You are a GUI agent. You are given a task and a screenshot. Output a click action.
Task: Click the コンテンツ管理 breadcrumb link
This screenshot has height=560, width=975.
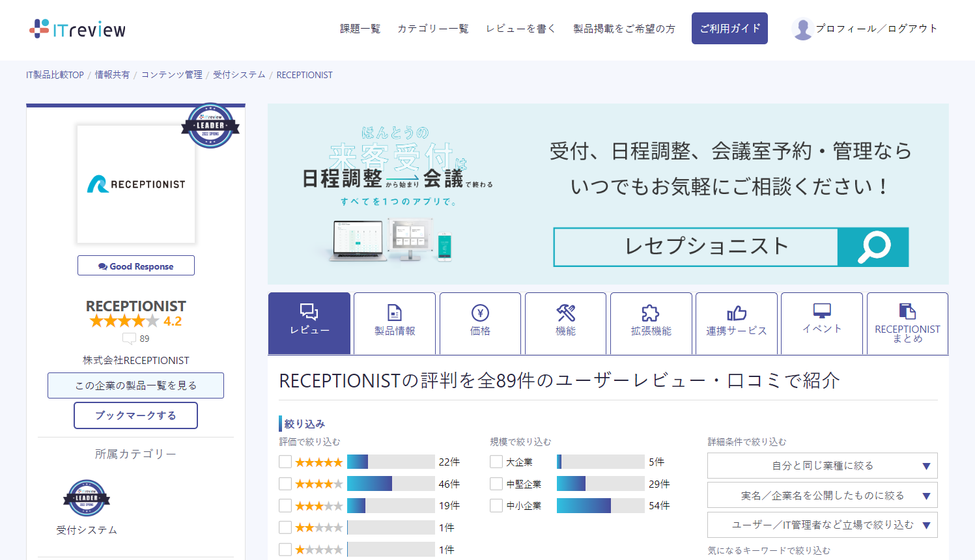coord(171,75)
